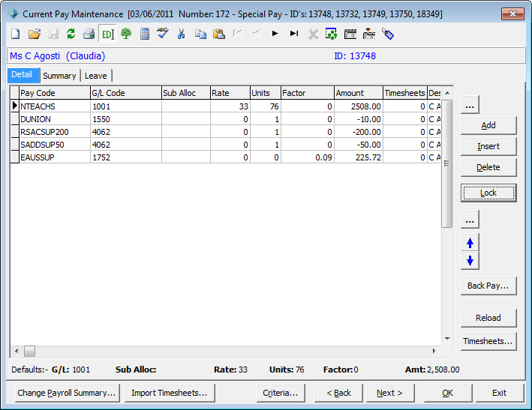Image resolution: width=532 pixels, height=410 pixels.
Task: Open the calculator toolbar icon
Action: (145, 34)
